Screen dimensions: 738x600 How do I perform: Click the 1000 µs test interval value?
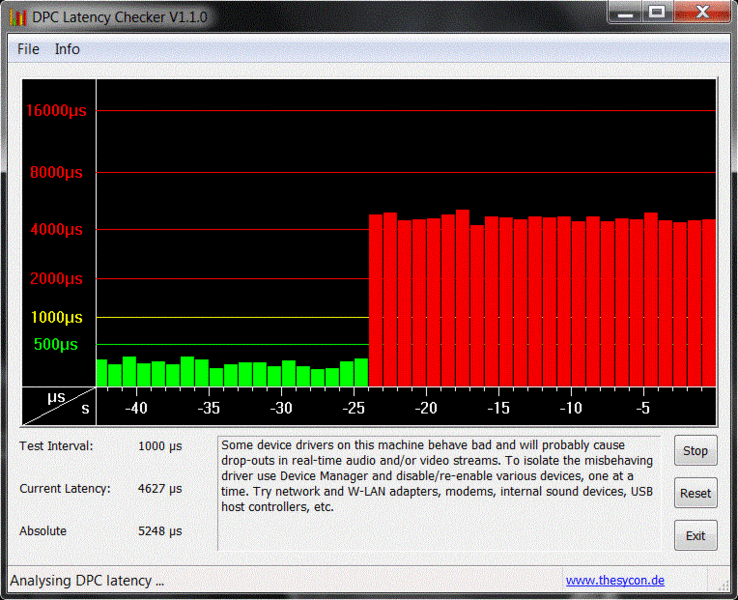(160, 446)
